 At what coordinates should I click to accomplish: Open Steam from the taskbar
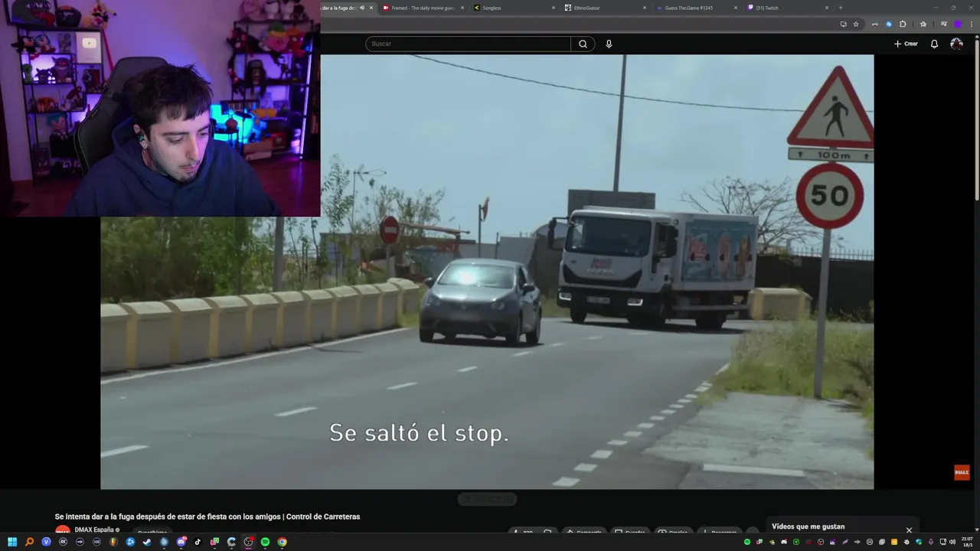coord(147,542)
